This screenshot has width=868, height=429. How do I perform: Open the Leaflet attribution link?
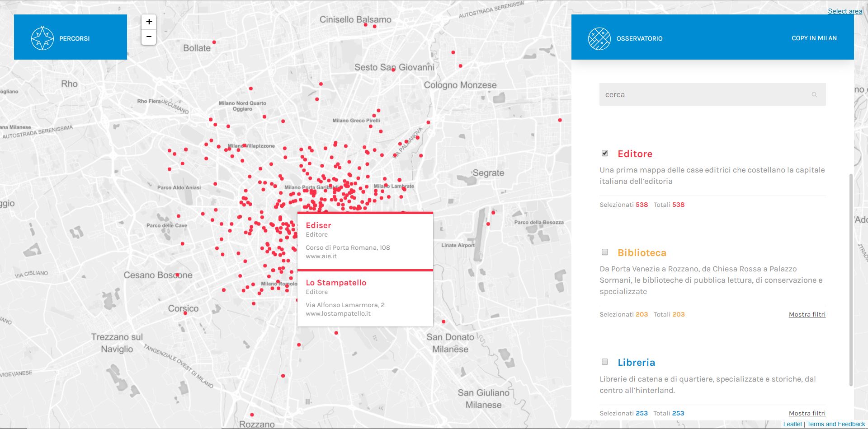(793, 424)
